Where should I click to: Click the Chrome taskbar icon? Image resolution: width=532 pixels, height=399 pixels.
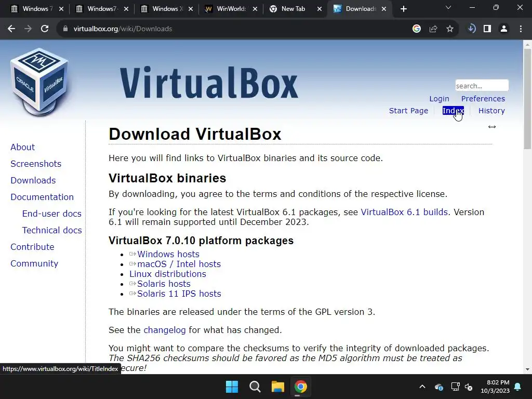tap(301, 387)
